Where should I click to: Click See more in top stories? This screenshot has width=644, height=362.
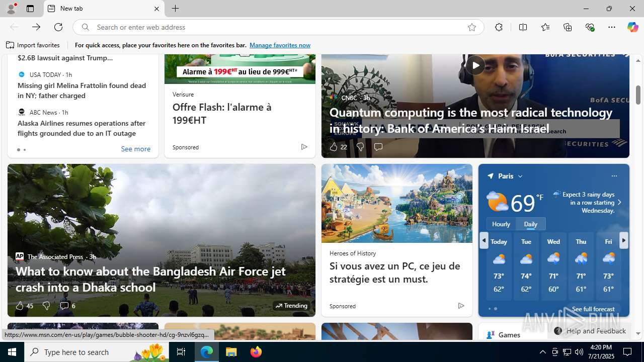coord(135,149)
